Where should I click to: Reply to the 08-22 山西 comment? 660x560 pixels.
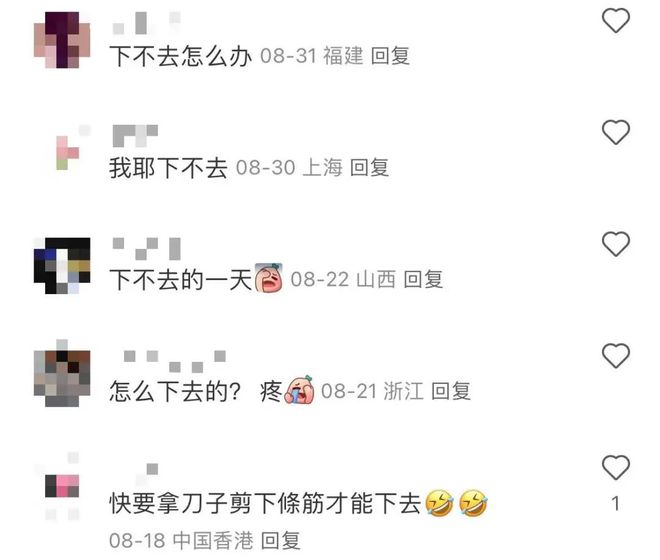423,279
